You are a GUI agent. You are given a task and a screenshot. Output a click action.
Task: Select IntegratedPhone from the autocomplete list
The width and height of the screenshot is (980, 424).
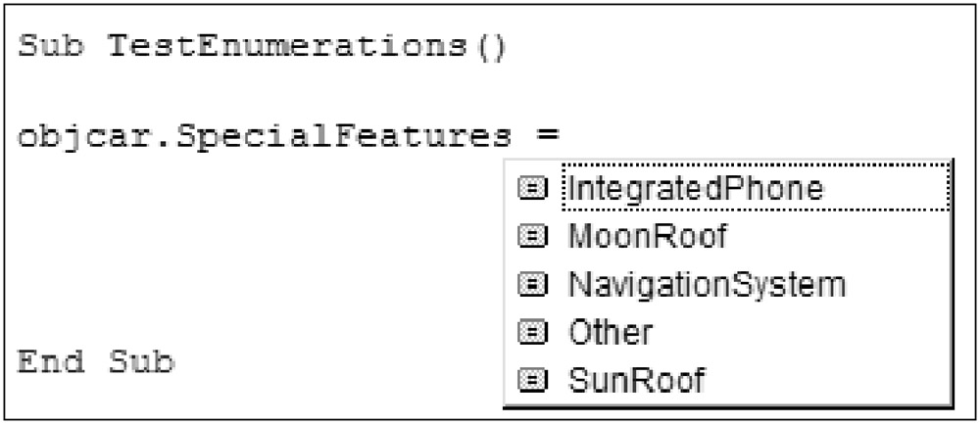695,189
